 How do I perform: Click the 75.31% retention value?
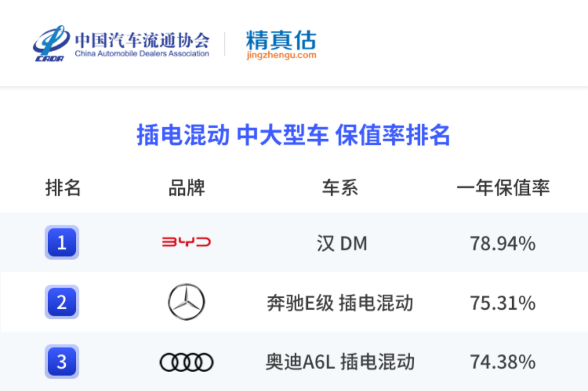(x=503, y=303)
